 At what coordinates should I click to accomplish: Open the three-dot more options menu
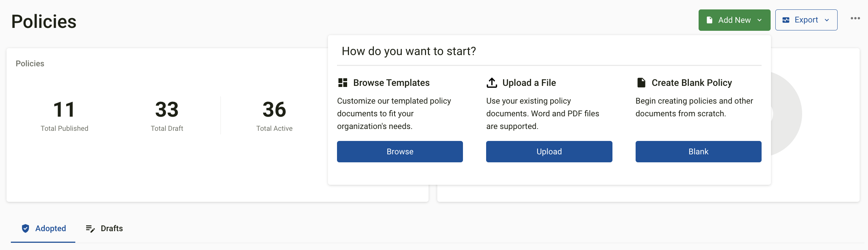[855, 18]
